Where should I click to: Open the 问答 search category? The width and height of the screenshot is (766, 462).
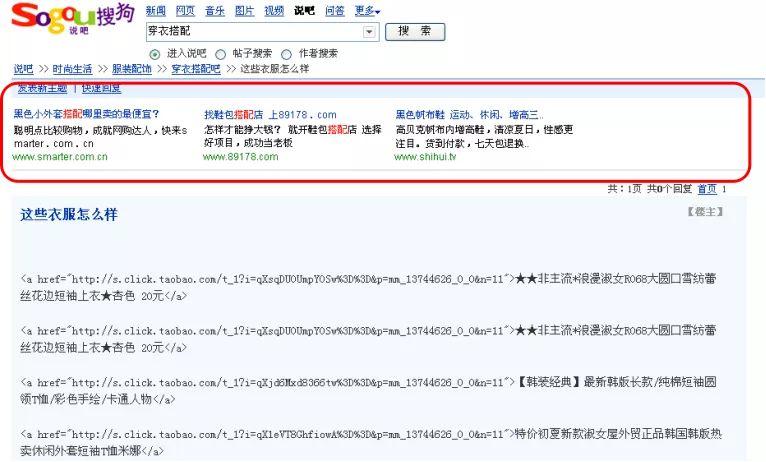point(335,11)
